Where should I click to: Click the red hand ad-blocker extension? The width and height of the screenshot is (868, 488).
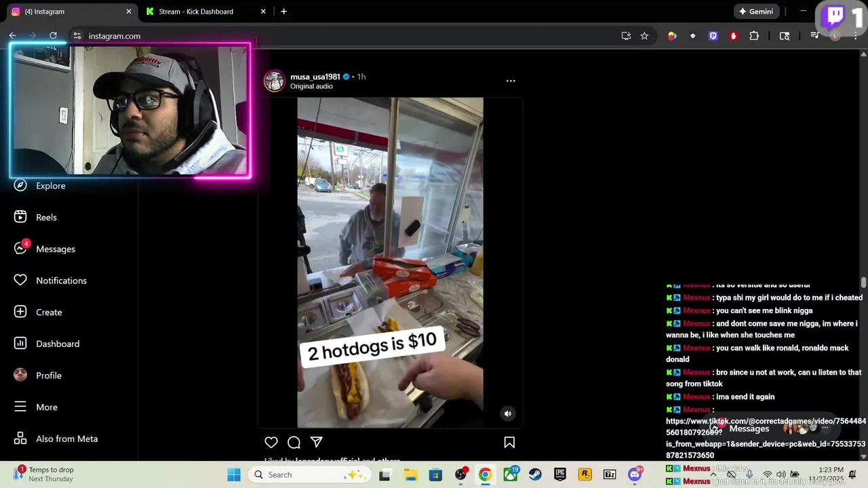click(x=733, y=36)
